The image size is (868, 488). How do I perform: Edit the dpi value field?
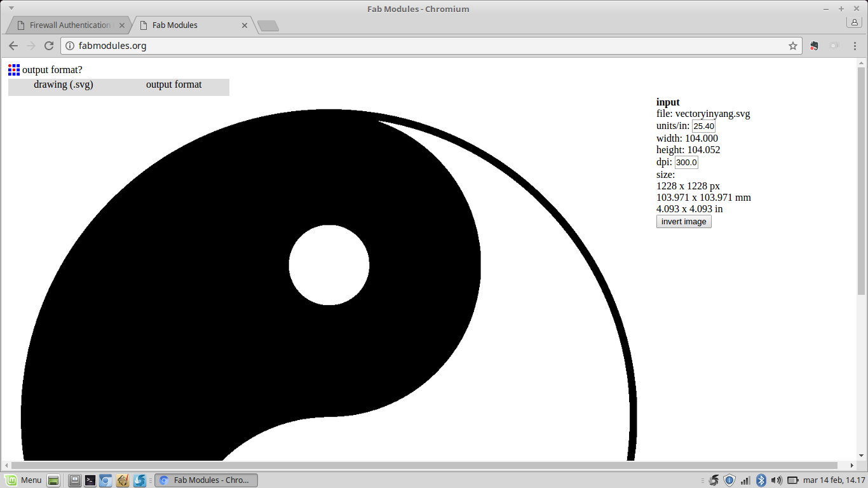pos(686,163)
